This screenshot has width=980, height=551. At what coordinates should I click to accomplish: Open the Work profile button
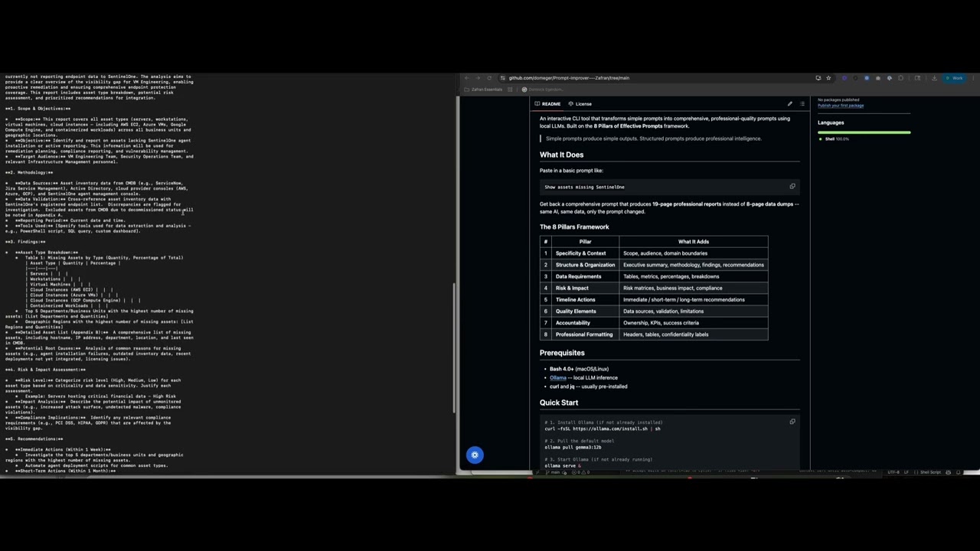tap(955, 77)
